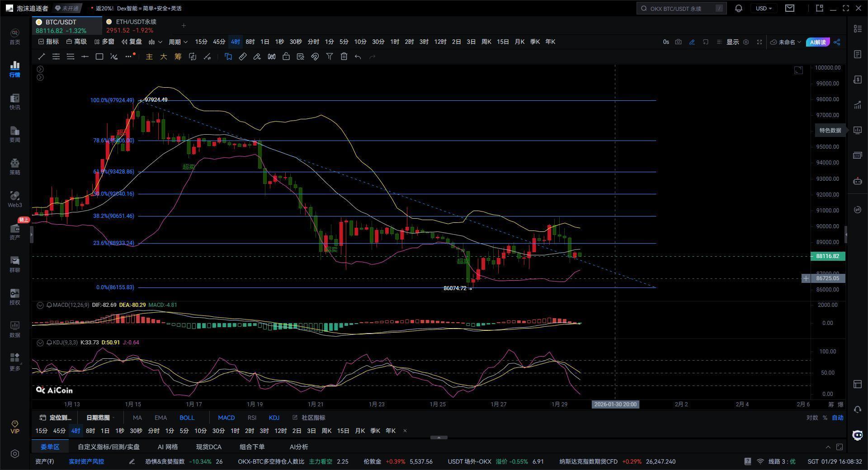Open 快讯 in the left sidebar

[15, 102]
